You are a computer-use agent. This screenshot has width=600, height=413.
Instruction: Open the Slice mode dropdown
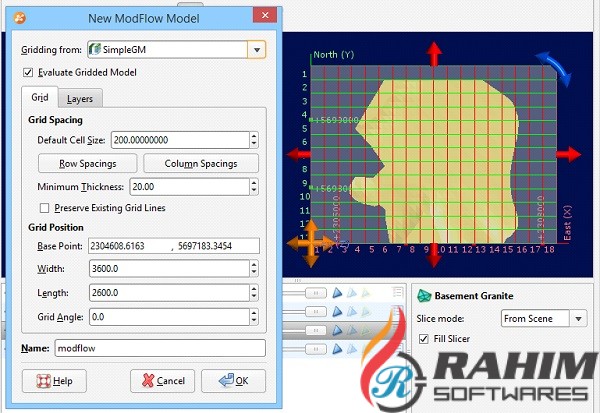click(578, 318)
